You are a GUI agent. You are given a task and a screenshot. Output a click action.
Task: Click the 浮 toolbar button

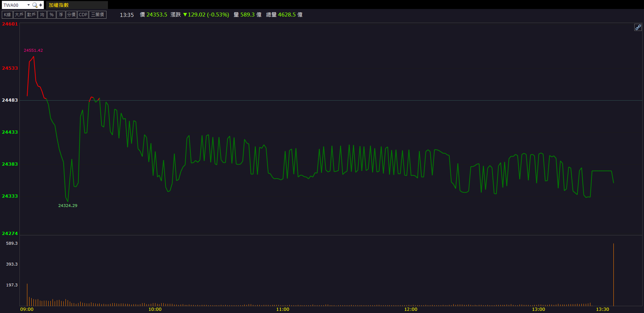click(x=61, y=15)
